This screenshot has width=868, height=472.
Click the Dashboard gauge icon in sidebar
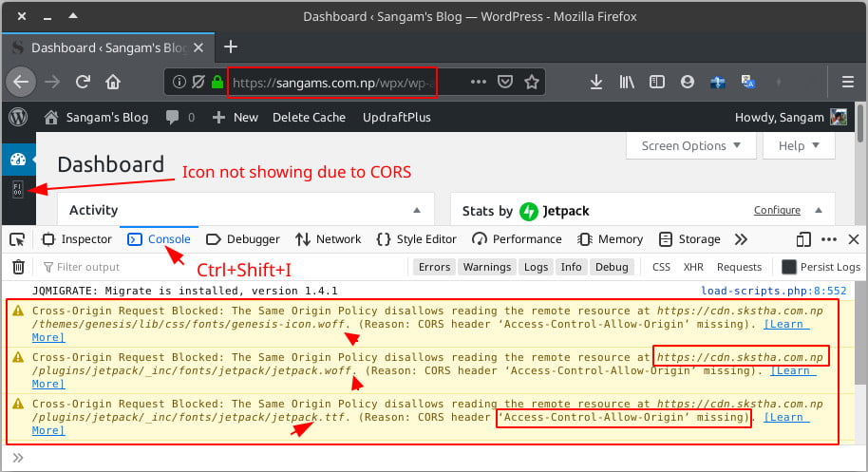[x=18, y=160]
